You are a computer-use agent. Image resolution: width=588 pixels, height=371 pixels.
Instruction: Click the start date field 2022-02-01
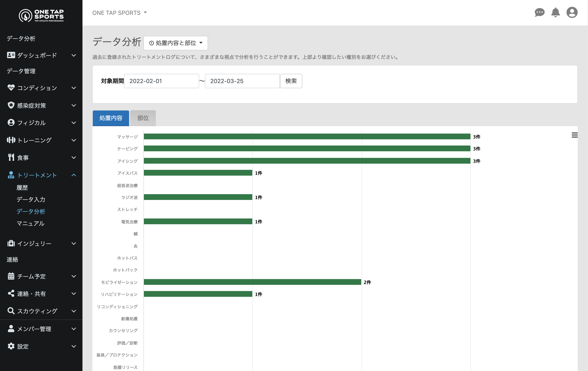point(162,81)
